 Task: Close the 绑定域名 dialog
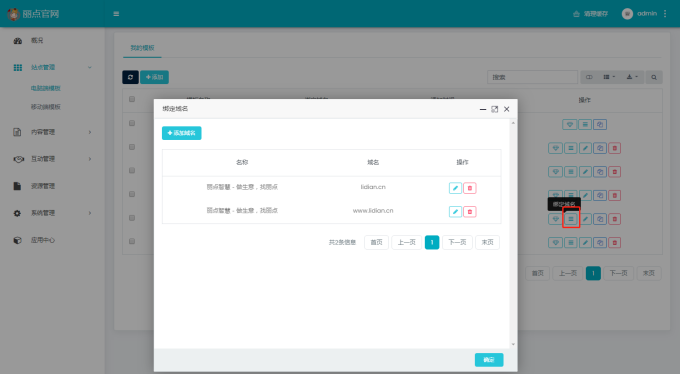pos(506,109)
